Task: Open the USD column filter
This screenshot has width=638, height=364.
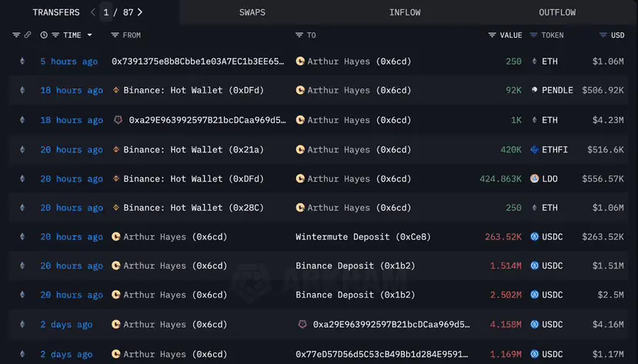Action: pos(603,35)
